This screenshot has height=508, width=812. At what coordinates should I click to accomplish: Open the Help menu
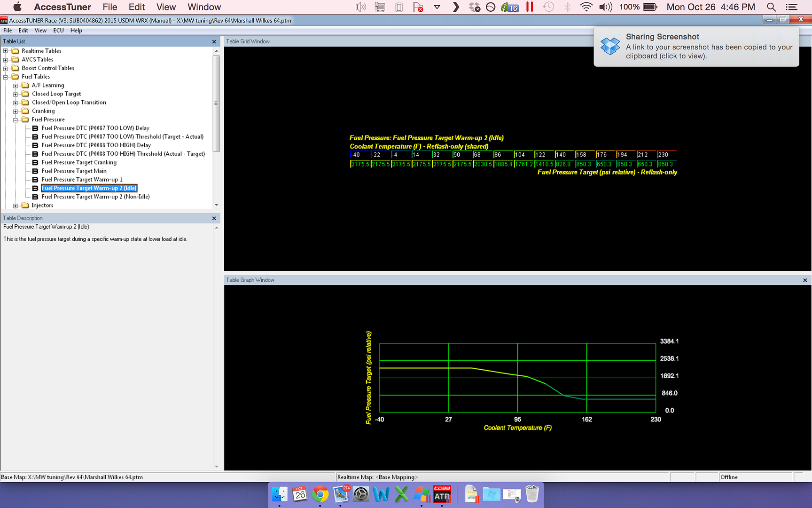76,31
